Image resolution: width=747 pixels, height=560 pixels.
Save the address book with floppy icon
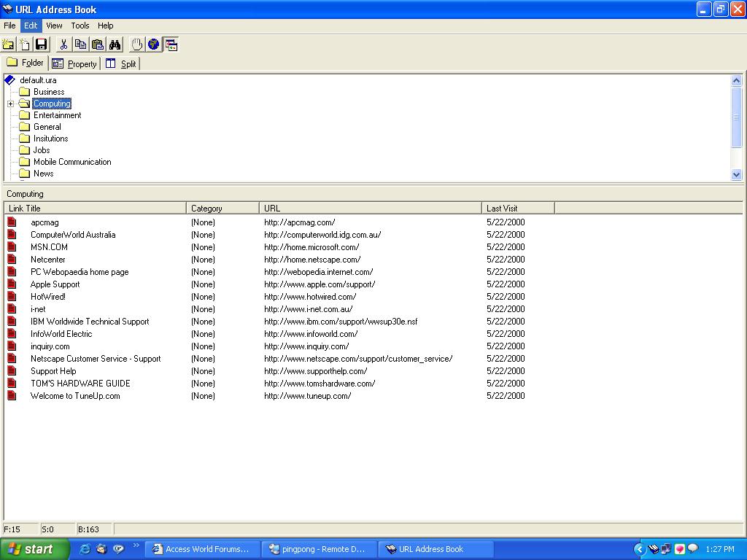(x=42, y=44)
